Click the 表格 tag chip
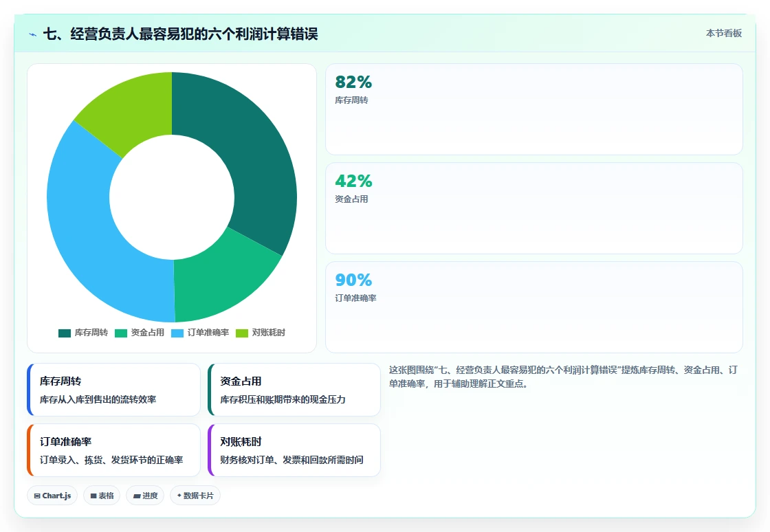The width and height of the screenshot is (770, 532). (x=102, y=496)
